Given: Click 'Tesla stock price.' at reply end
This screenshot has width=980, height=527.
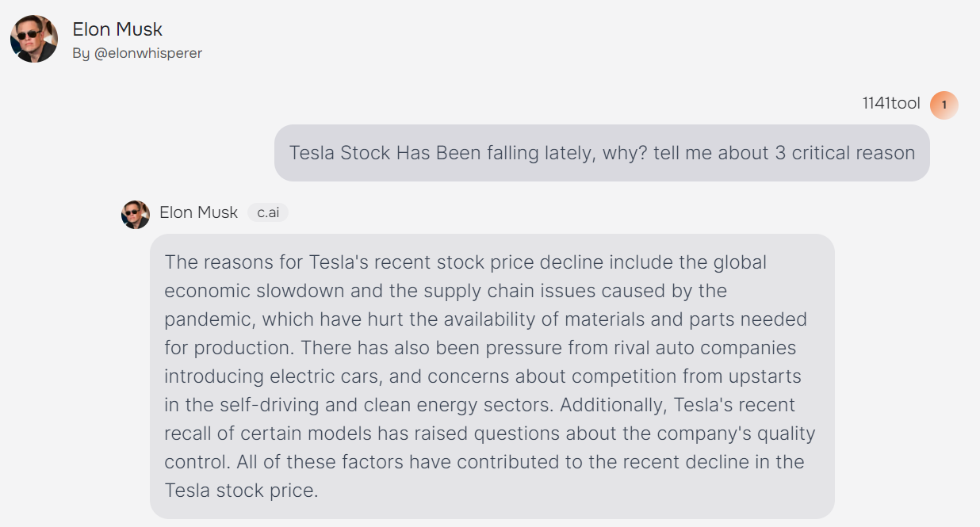Looking at the screenshot, I should pyautogui.click(x=241, y=491).
